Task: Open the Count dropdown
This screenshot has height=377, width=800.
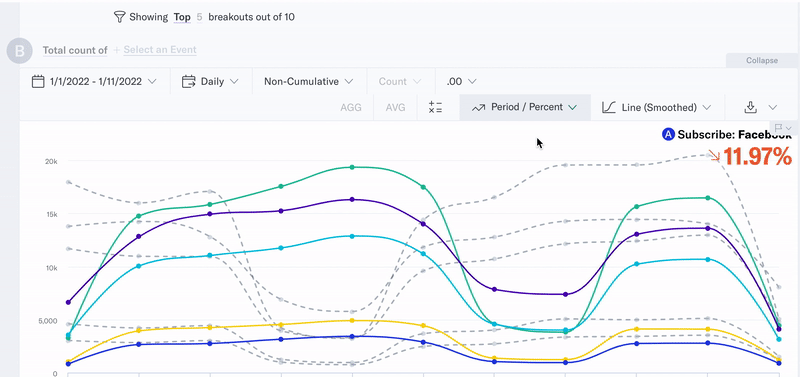Action: [x=400, y=82]
